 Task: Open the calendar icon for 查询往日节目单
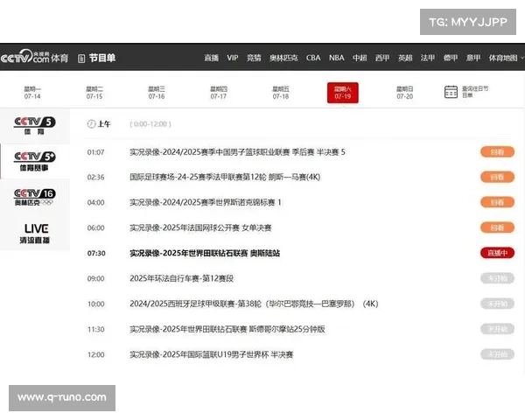coord(451,92)
